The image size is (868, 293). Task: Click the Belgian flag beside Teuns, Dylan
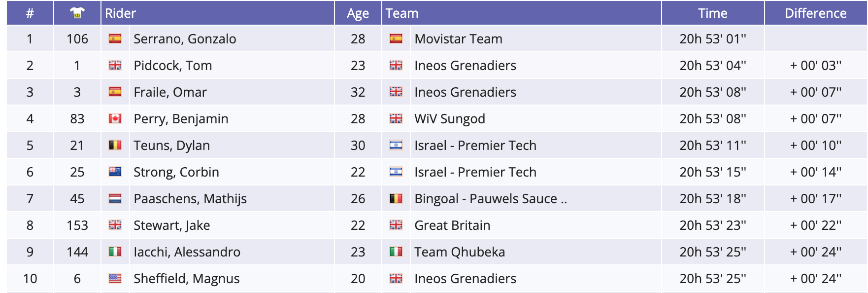pos(115,145)
